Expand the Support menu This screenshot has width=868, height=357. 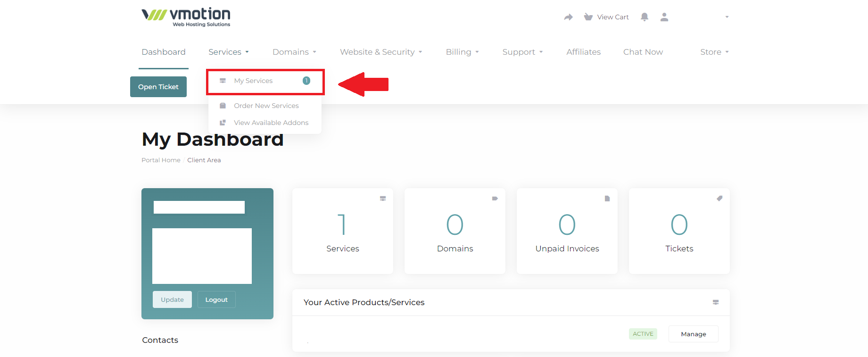(x=523, y=52)
